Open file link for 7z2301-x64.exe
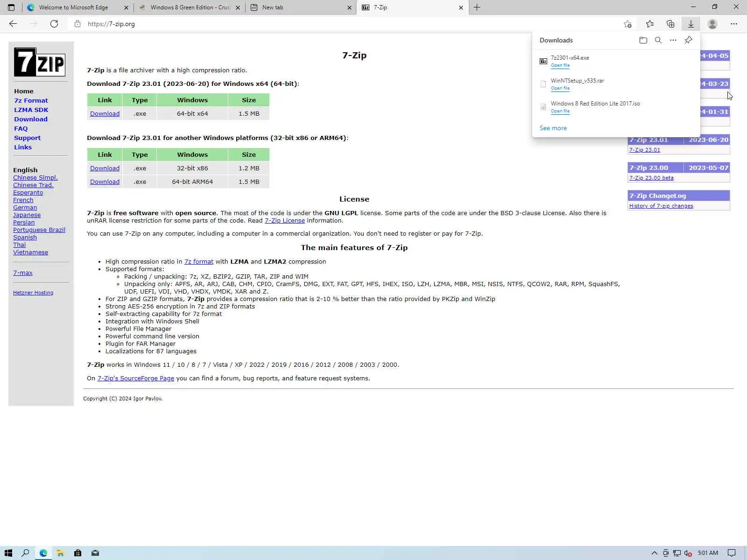747x560 pixels. [560, 65]
